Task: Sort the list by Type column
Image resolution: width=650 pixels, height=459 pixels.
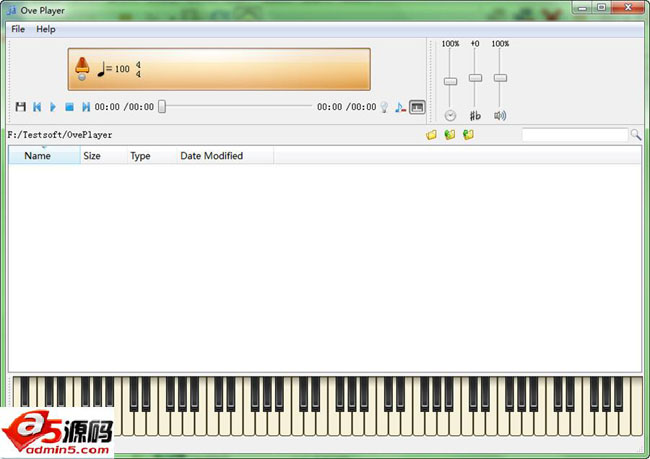Action: (x=152, y=156)
